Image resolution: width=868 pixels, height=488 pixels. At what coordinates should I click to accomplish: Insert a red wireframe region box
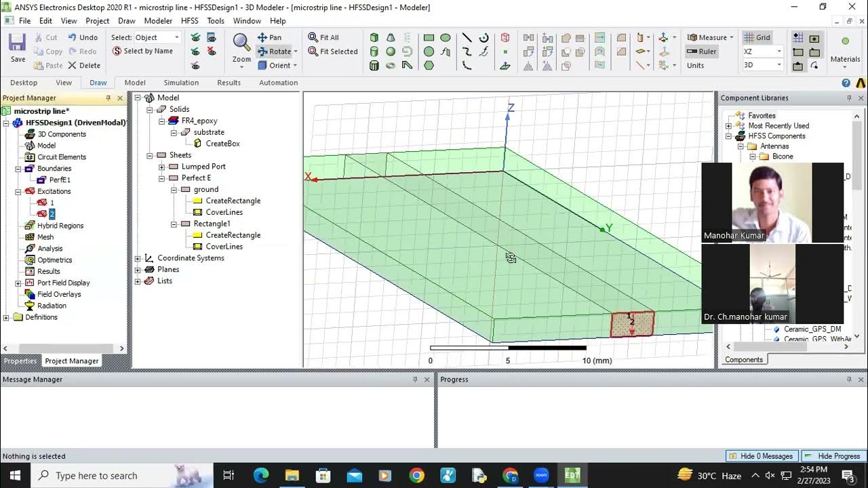(505, 37)
